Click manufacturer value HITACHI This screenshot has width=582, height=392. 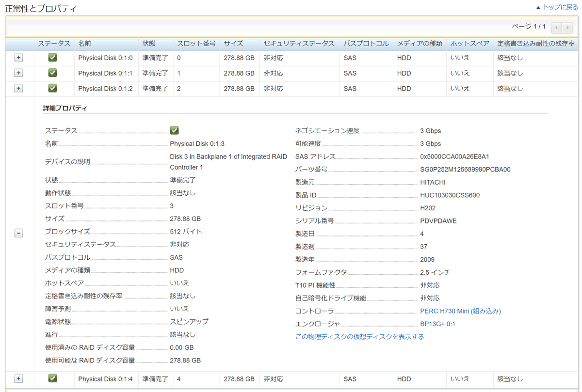[x=433, y=182]
